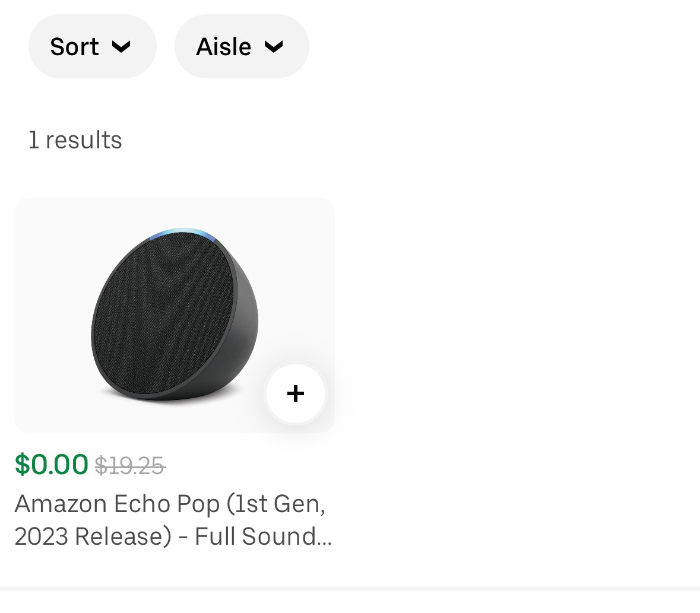Click the green $0.00 sale price
Screen dimensions: 700x613
tap(51, 465)
